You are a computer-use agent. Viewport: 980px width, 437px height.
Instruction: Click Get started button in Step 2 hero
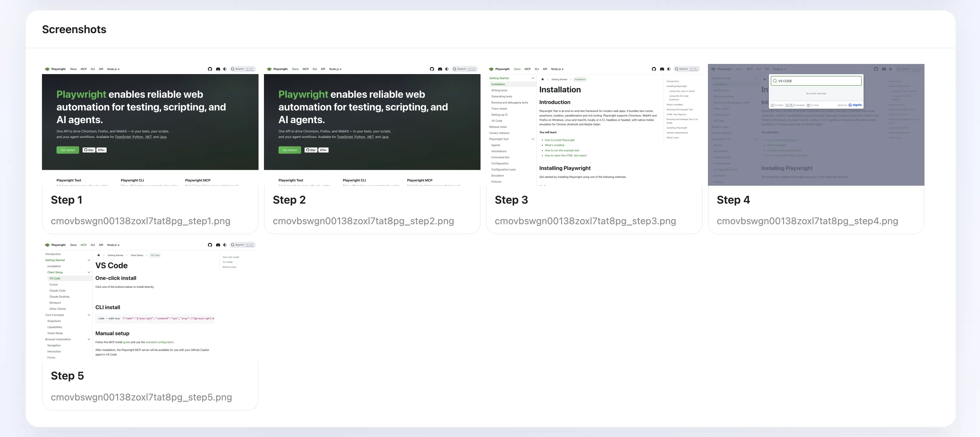(290, 150)
